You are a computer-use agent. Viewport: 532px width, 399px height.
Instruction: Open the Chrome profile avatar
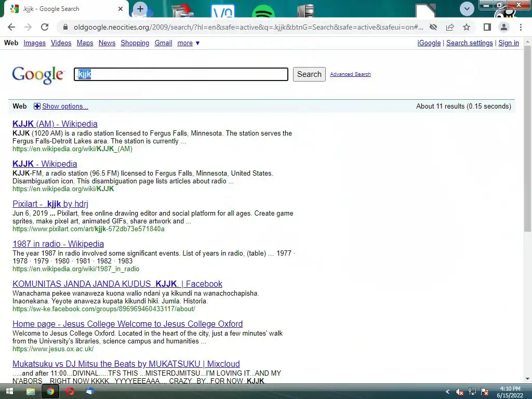coord(504,27)
